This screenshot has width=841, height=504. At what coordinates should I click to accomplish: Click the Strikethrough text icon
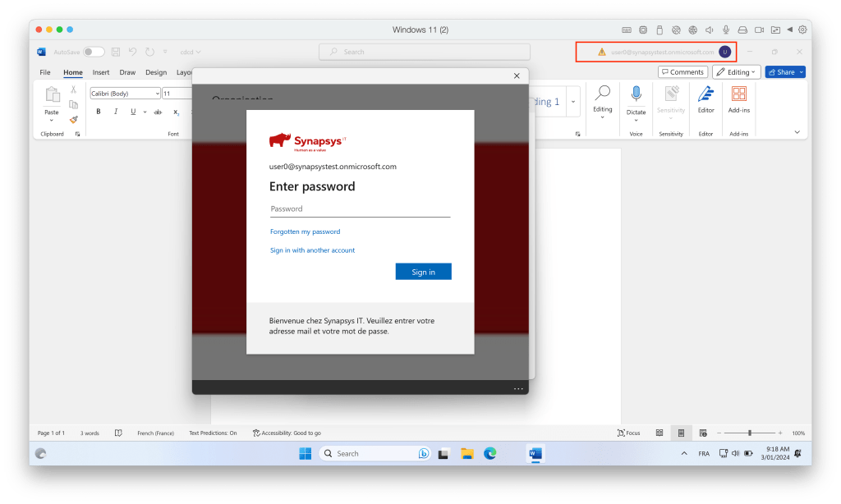pos(158,112)
